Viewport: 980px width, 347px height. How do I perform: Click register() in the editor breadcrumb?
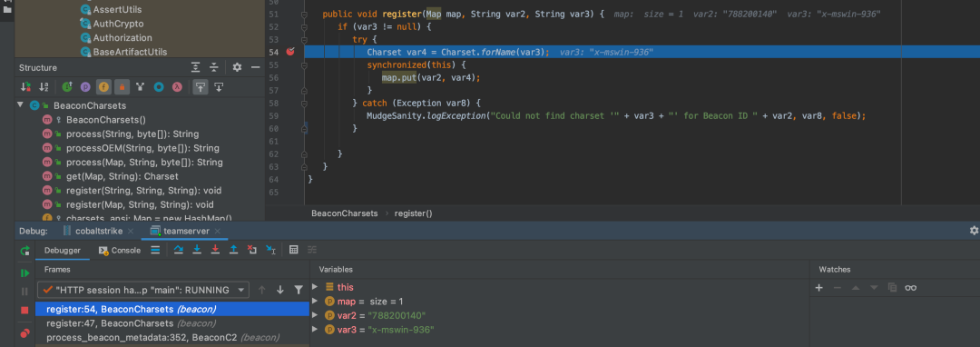(413, 213)
